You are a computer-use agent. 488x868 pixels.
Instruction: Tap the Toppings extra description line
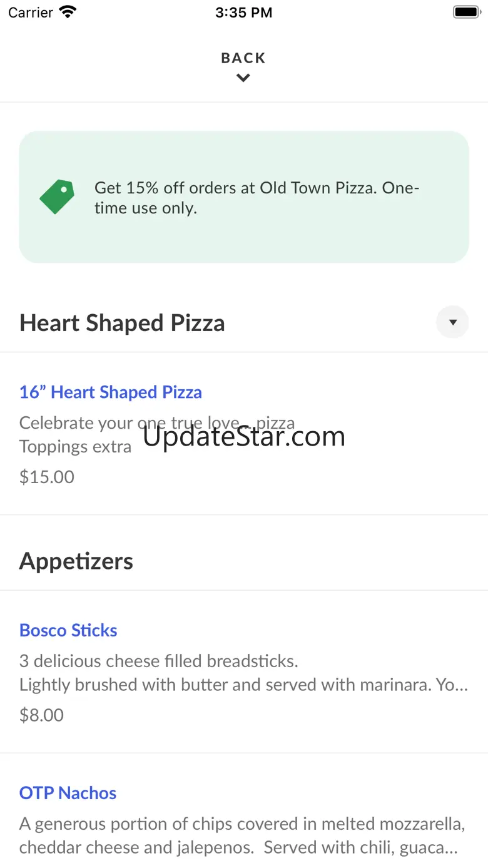tap(75, 447)
